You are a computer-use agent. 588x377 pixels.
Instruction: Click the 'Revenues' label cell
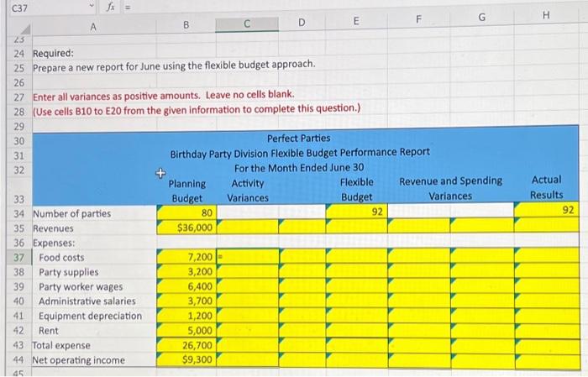click(x=53, y=228)
